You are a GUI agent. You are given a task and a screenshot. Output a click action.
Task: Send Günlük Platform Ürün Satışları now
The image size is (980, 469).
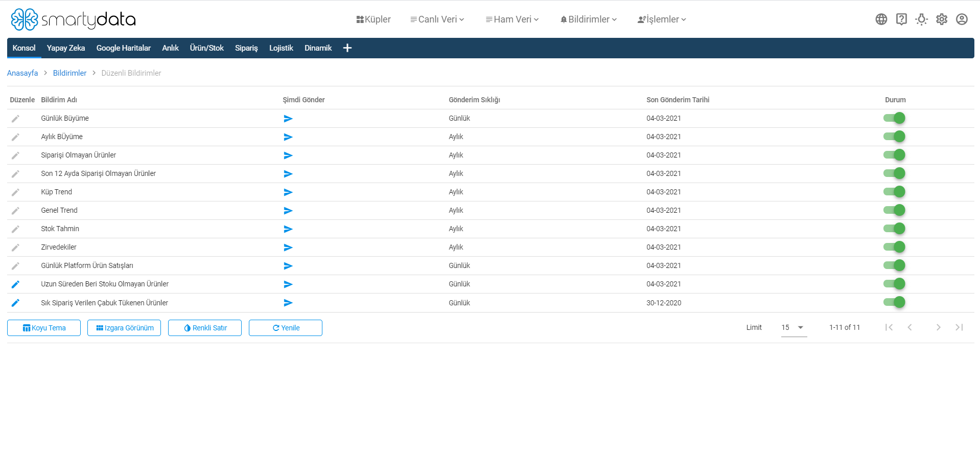click(288, 266)
